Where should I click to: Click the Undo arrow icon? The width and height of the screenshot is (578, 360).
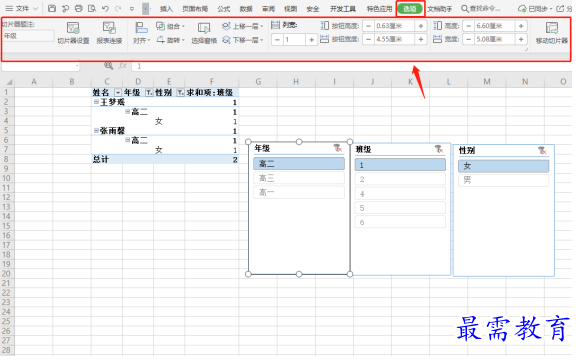105,8
